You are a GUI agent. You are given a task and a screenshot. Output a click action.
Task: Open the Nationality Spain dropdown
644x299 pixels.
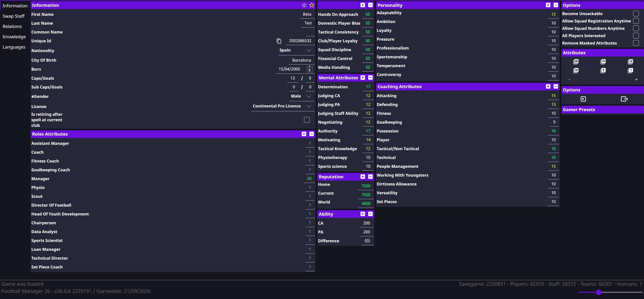point(309,50)
